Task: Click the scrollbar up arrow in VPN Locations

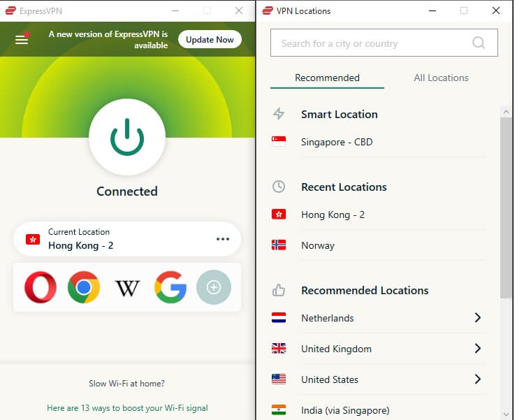Action: pyautogui.click(x=506, y=112)
